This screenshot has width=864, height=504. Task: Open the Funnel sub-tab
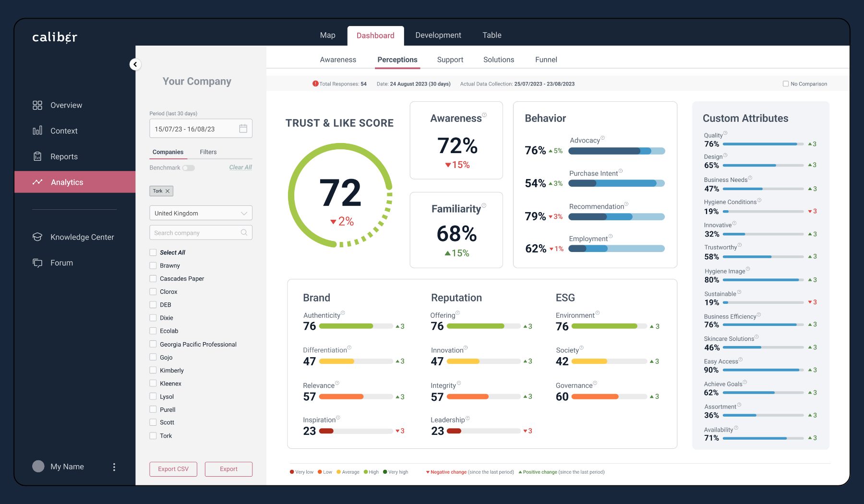click(546, 60)
